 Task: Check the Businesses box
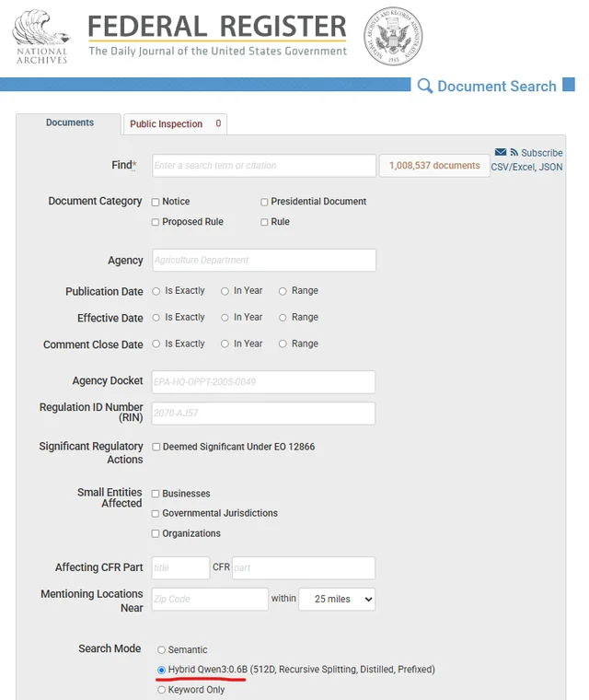pos(156,494)
